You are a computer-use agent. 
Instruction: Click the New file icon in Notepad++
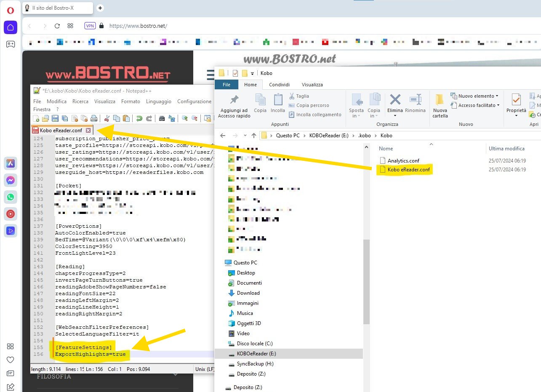[x=36, y=118]
